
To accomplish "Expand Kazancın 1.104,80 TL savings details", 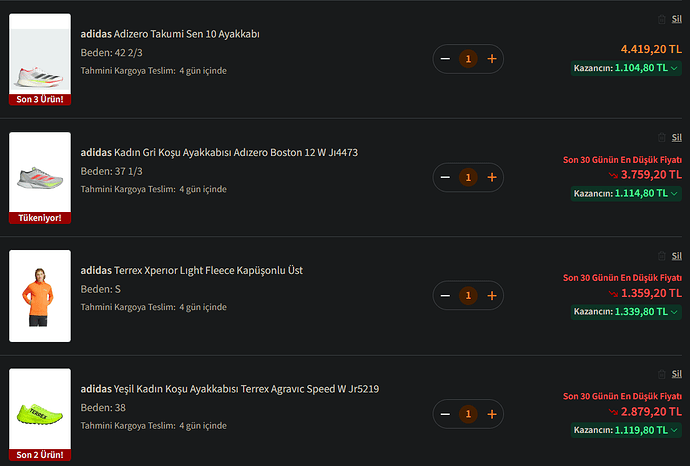I will 675,67.
